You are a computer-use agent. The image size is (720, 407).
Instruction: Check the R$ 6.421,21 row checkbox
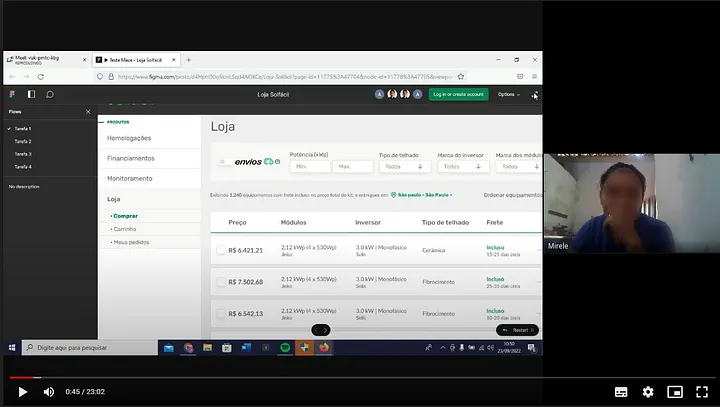pos(221,250)
